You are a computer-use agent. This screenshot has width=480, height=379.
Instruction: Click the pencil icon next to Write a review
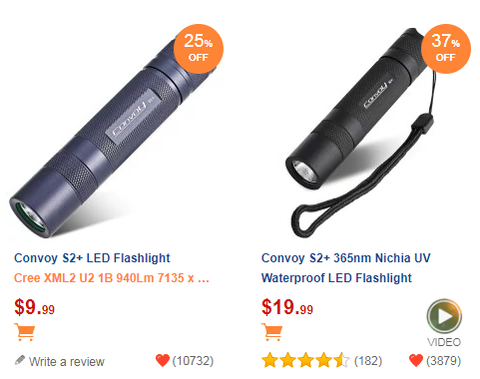pyautogui.click(x=20, y=360)
